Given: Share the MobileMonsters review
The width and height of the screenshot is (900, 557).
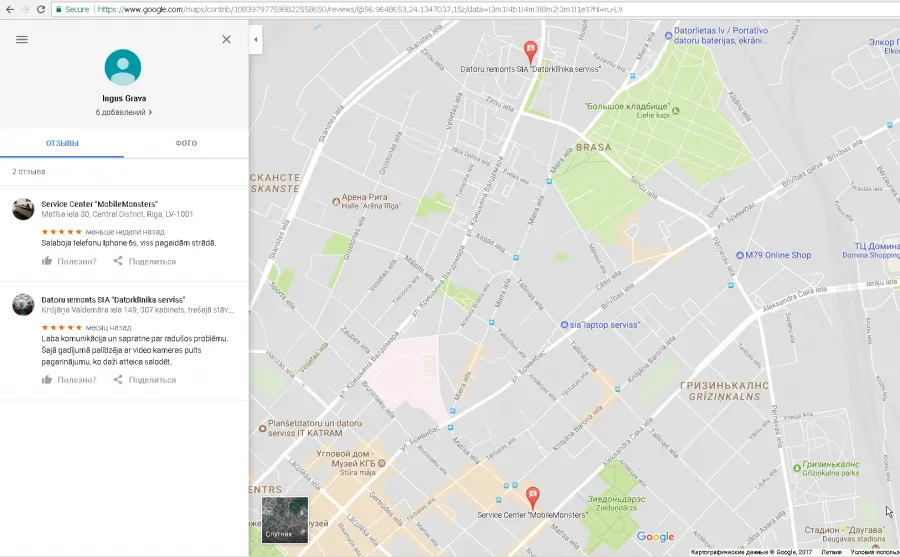Looking at the screenshot, I should (x=145, y=261).
